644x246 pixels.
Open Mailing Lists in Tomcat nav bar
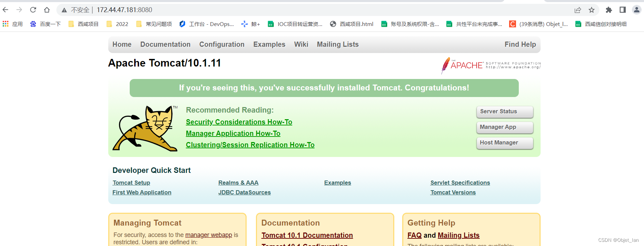338,44
